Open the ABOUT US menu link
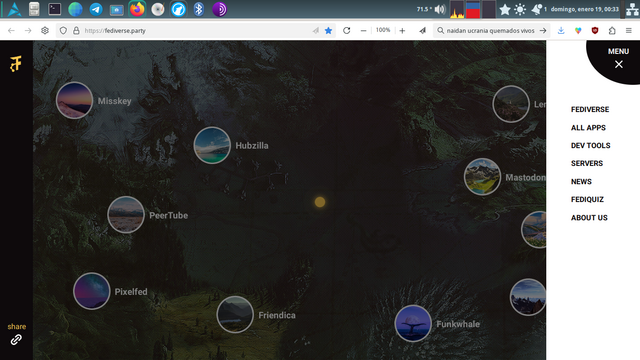 coord(589,218)
